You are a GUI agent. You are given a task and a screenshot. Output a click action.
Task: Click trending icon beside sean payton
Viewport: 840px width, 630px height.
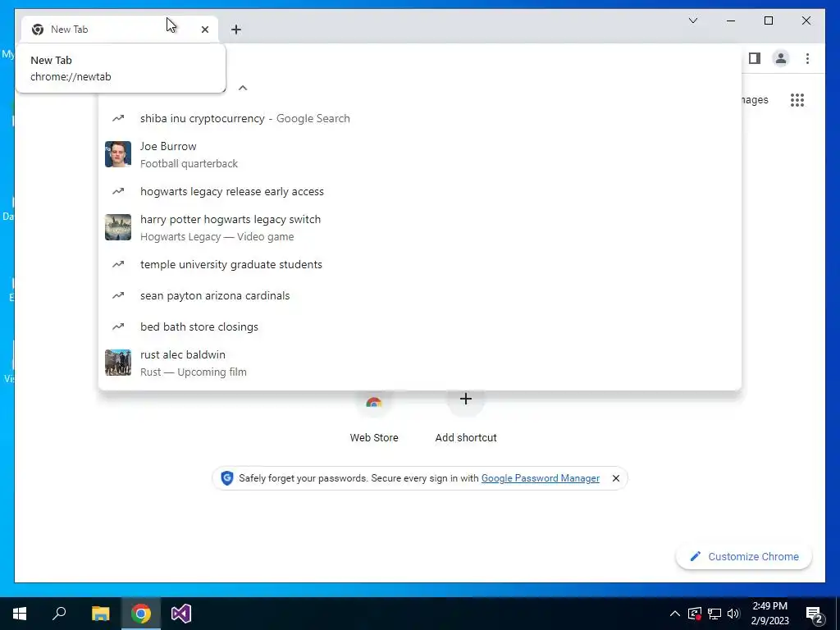coord(118,295)
